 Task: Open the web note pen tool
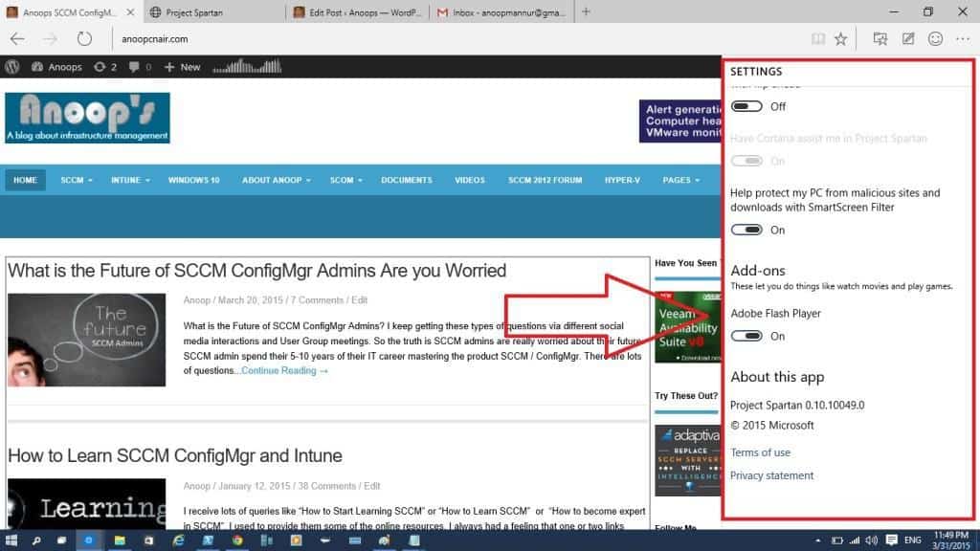tap(908, 39)
